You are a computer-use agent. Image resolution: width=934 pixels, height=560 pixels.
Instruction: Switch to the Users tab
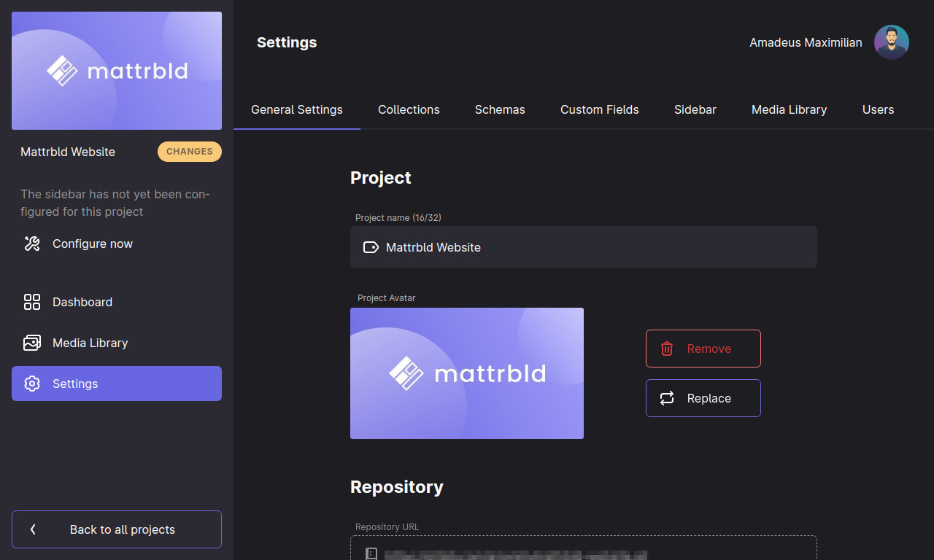878,109
